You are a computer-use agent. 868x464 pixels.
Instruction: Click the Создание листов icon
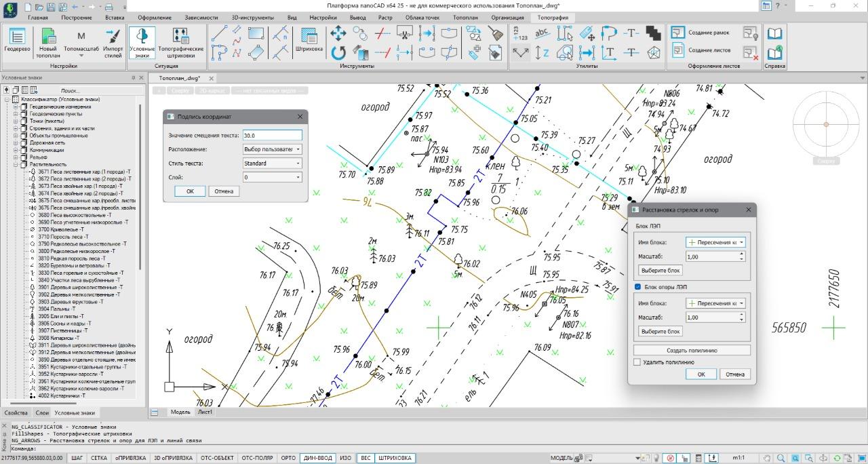pyautogui.click(x=679, y=50)
